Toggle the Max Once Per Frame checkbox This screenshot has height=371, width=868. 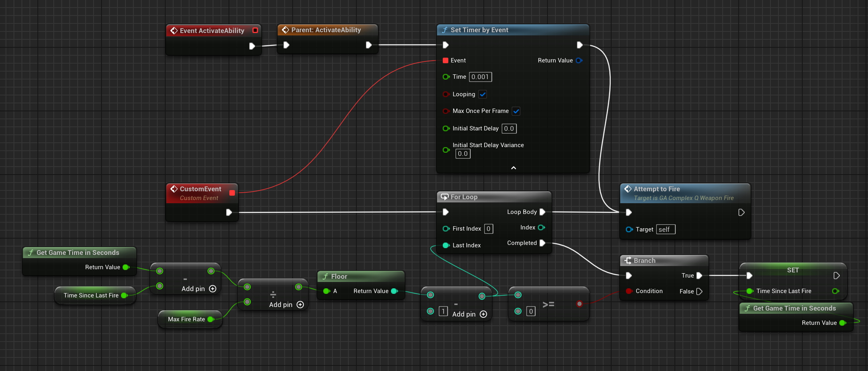(516, 111)
